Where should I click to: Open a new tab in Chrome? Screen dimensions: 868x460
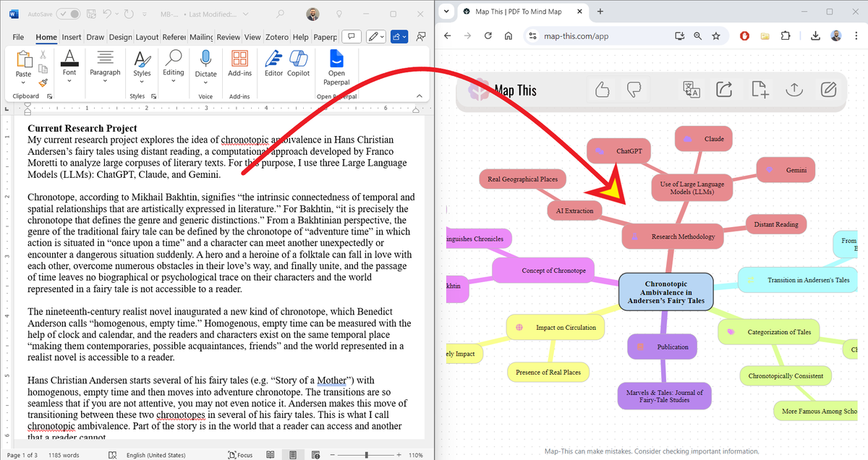[x=600, y=12]
